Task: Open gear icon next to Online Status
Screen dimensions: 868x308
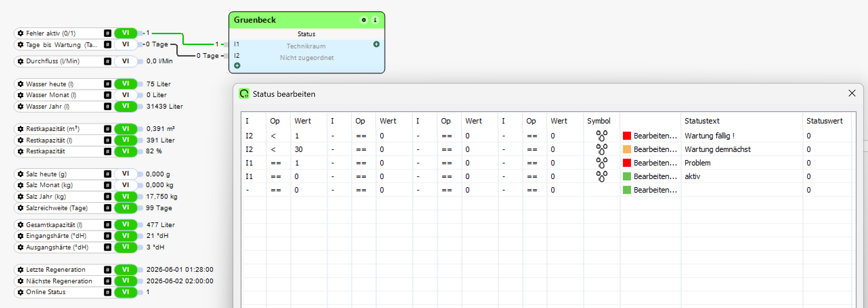Action: pyautogui.click(x=21, y=292)
